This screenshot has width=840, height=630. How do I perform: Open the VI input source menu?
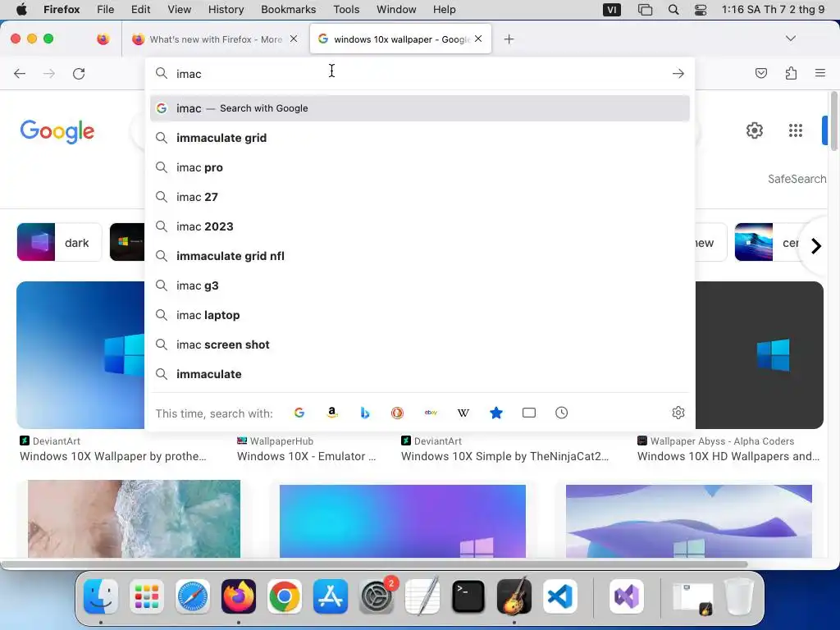[x=611, y=10]
